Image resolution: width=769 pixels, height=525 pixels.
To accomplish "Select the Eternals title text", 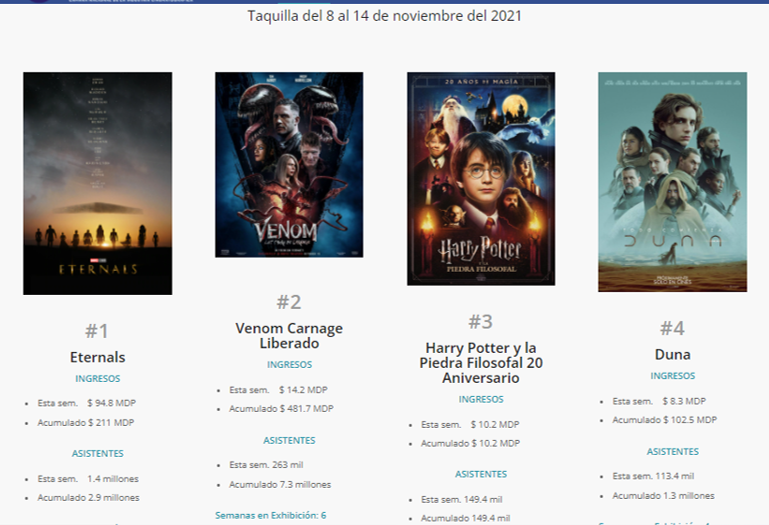I will coord(98,357).
